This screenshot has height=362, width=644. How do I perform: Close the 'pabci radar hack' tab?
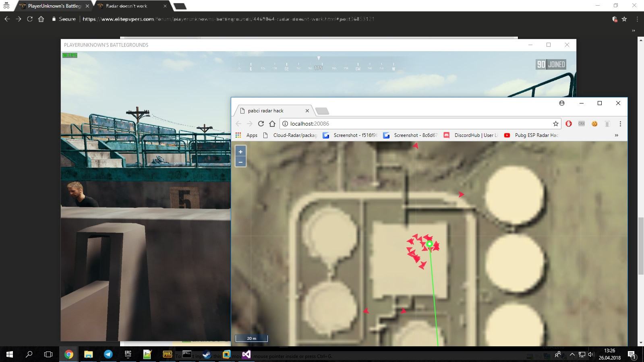click(307, 111)
